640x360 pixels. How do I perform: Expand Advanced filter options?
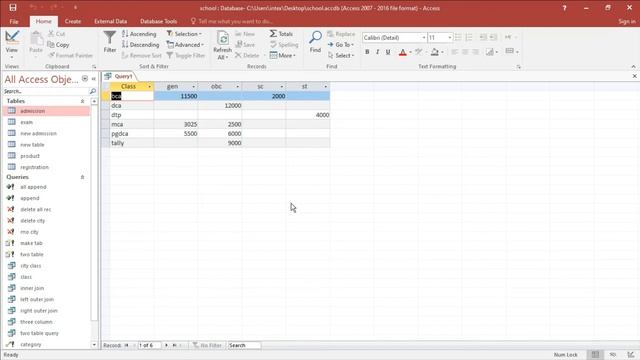pyautogui.click(x=186, y=44)
